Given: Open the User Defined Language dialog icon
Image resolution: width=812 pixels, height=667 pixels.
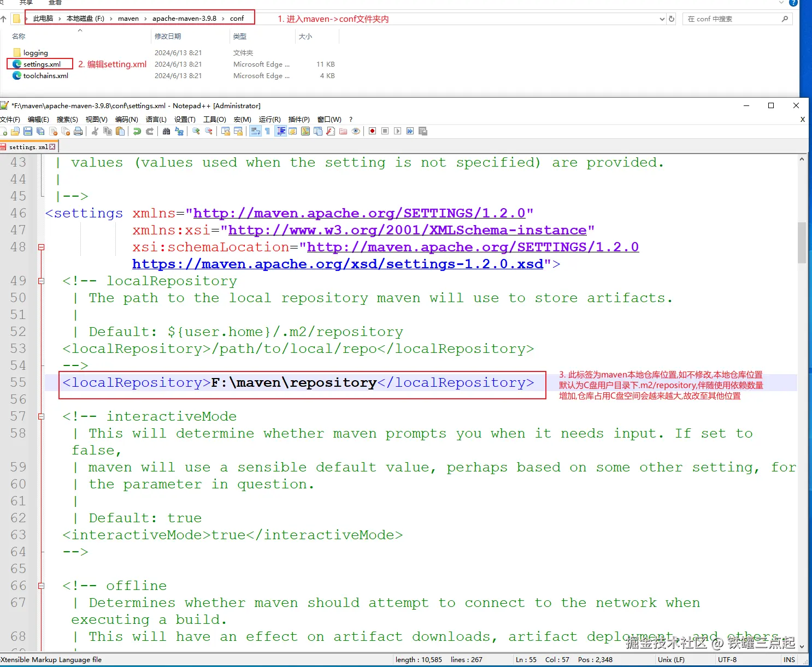Looking at the screenshot, I should pos(293,131).
